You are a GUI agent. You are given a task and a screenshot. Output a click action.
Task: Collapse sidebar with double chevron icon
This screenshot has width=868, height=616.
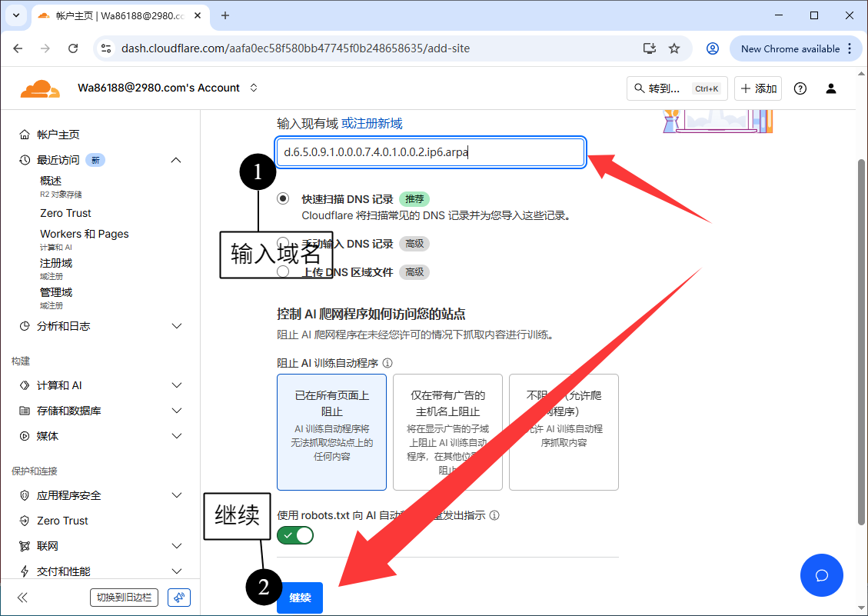click(22, 598)
